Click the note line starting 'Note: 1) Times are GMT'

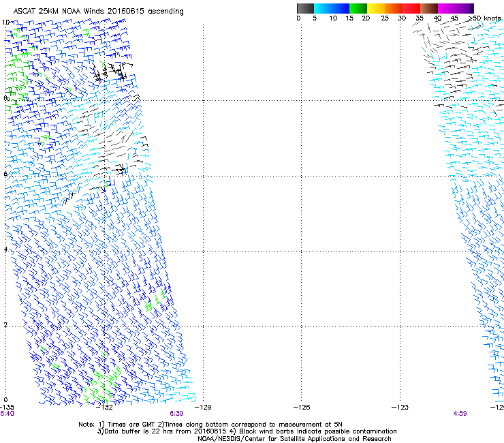click(210, 425)
